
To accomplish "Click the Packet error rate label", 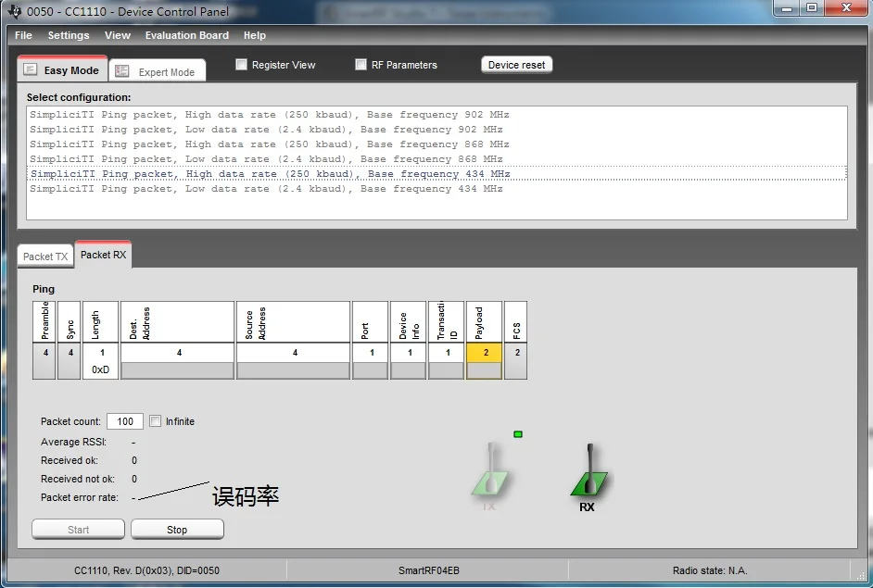I will 80,497.
